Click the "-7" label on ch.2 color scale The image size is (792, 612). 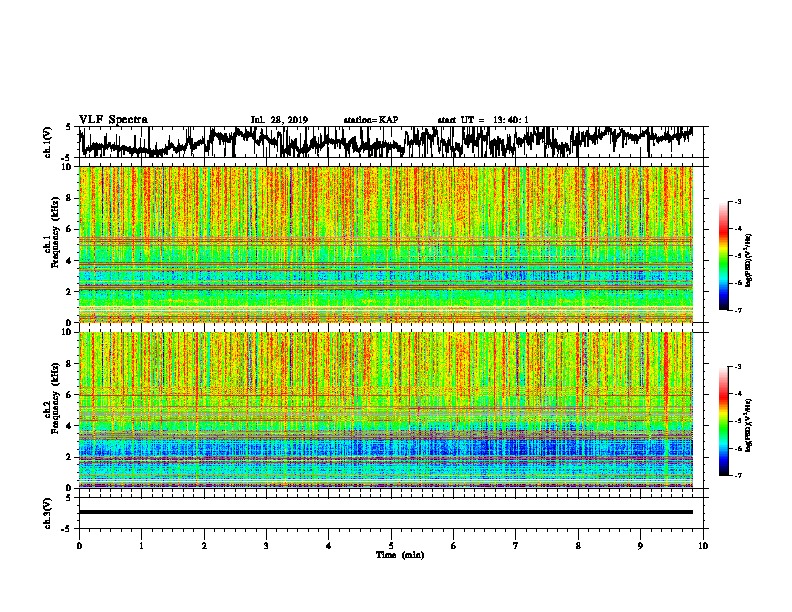[737, 475]
